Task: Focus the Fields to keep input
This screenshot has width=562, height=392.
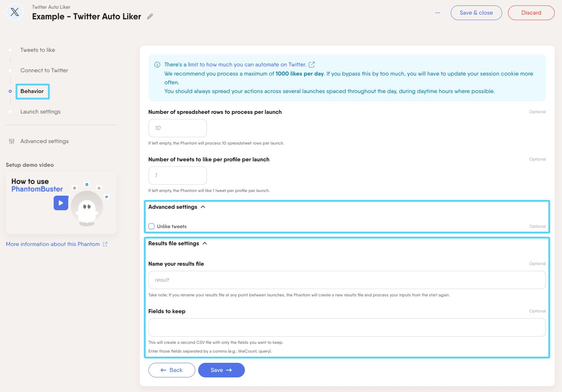Action: click(347, 327)
